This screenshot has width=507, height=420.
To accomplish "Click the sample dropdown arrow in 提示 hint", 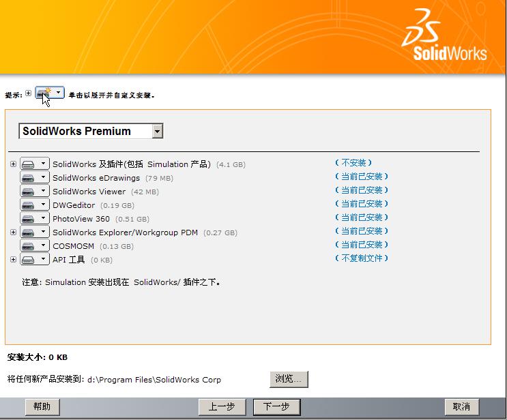I will (58, 93).
